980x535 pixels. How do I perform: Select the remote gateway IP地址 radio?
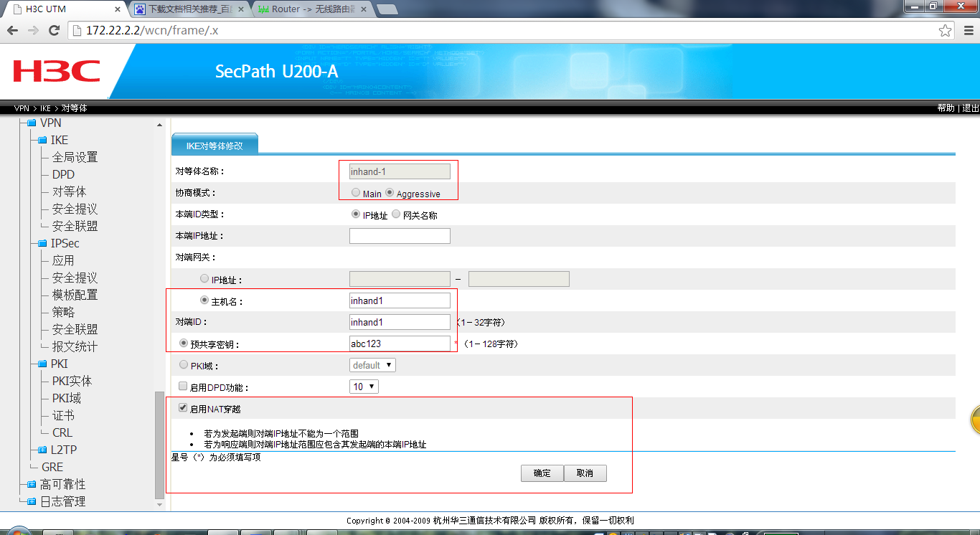(x=204, y=279)
